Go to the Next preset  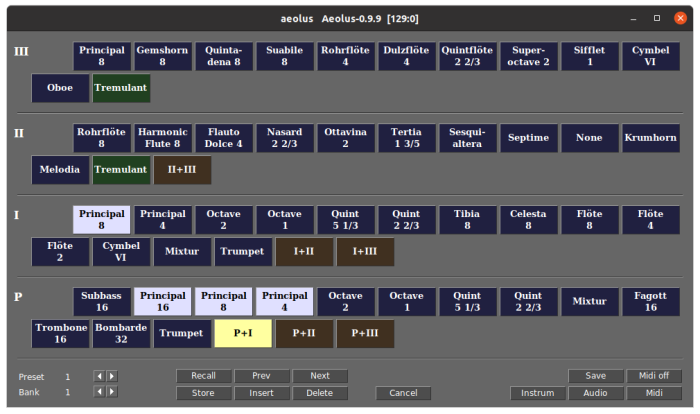click(x=319, y=376)
